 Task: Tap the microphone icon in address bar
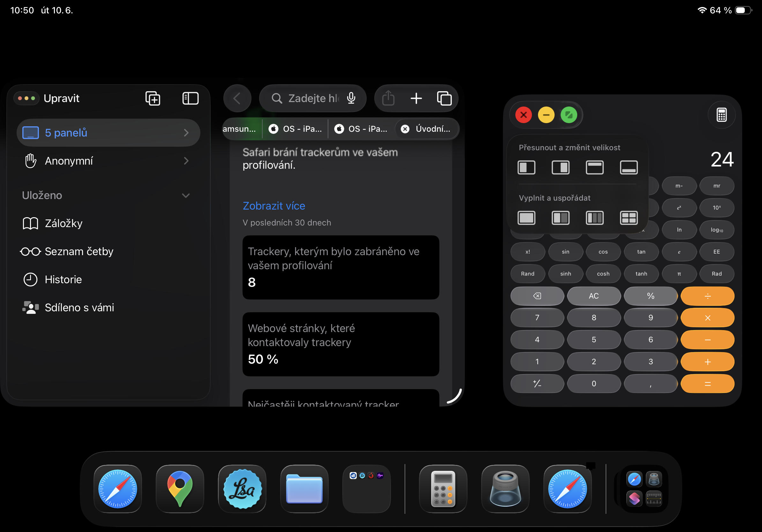click(x=351, y=99)
